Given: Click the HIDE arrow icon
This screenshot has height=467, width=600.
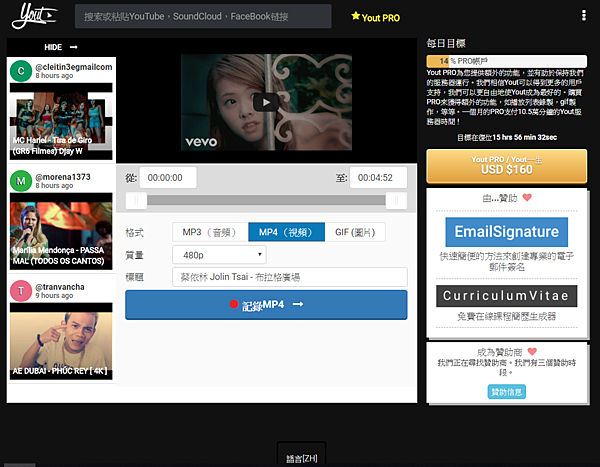Looking at the screenshot, I should click(x=73, y=47).
